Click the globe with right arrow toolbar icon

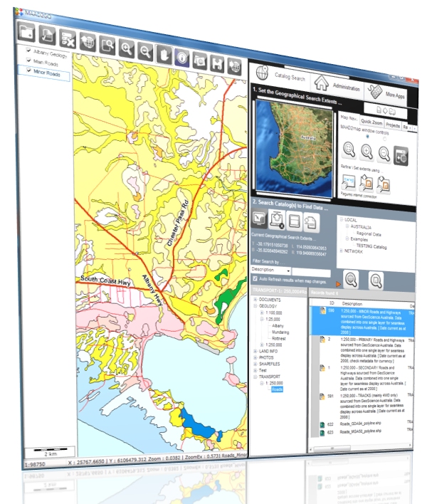[x=235, y=67]
